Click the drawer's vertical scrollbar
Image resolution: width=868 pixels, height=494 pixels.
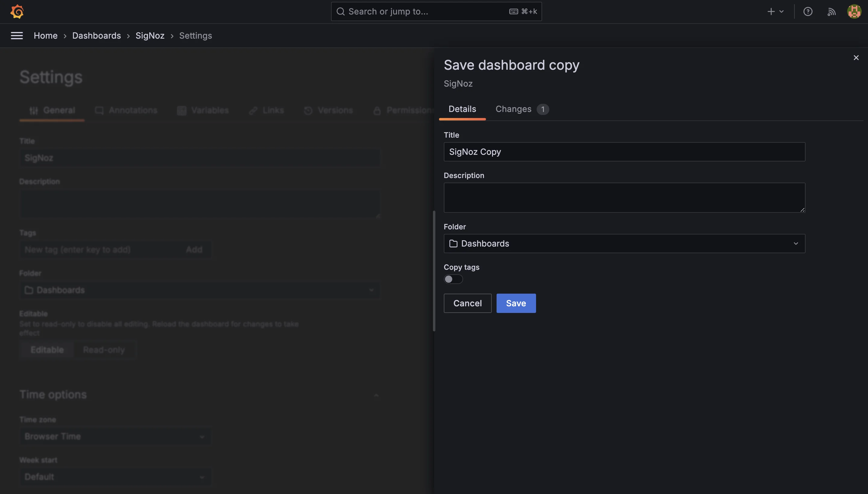[434, 271]
